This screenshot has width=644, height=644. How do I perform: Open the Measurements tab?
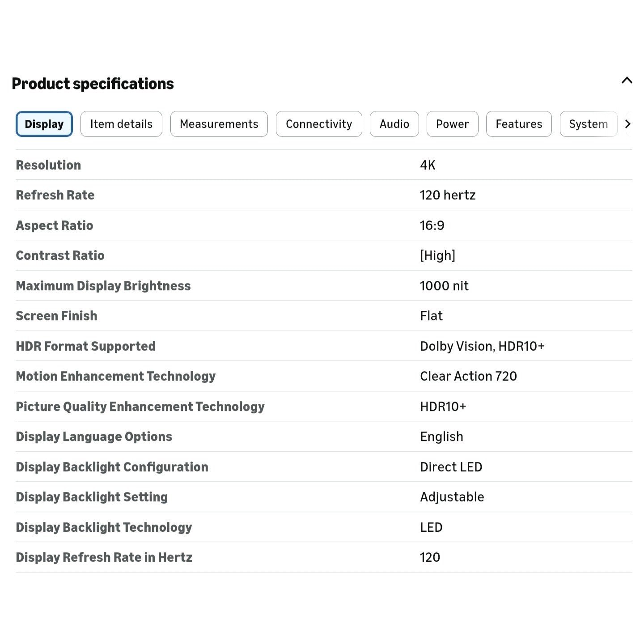tap(219, 124)
